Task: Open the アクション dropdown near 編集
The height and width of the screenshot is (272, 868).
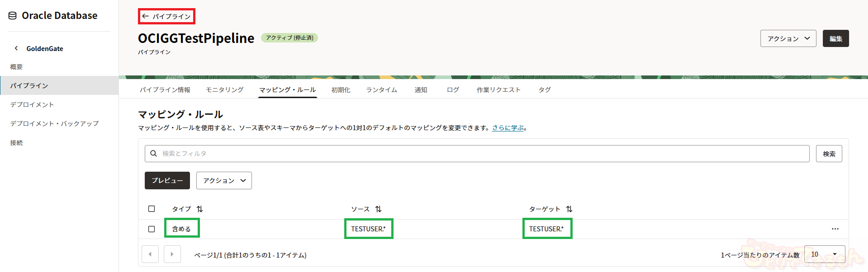Action: tap(788, 38)
